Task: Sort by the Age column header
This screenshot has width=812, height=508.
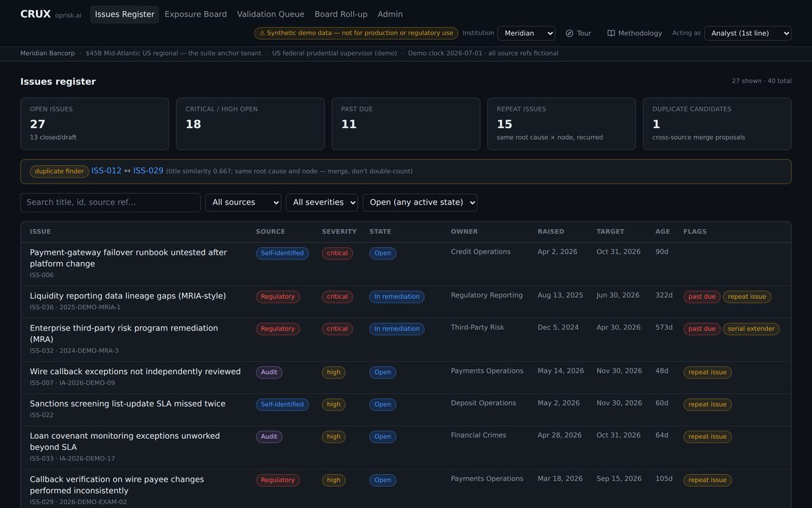Action: 662,232
